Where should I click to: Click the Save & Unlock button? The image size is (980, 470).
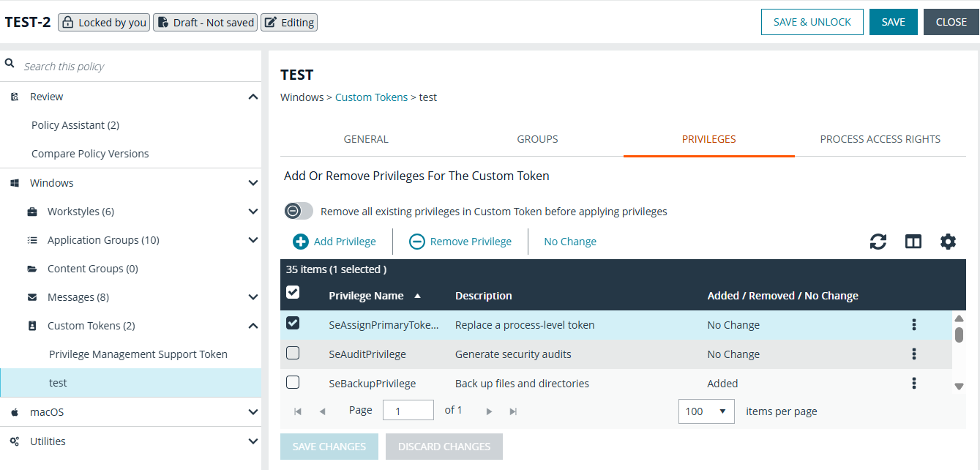click(x=812, y=22)
